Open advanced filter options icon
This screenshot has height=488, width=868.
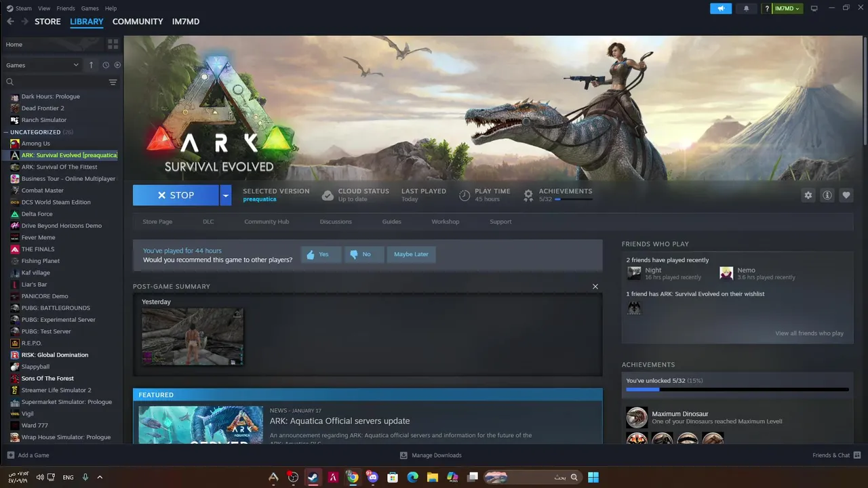point(113,82)
